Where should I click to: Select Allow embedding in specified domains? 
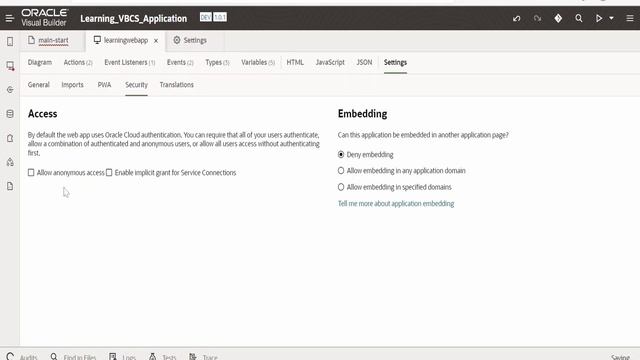[341, 187]
